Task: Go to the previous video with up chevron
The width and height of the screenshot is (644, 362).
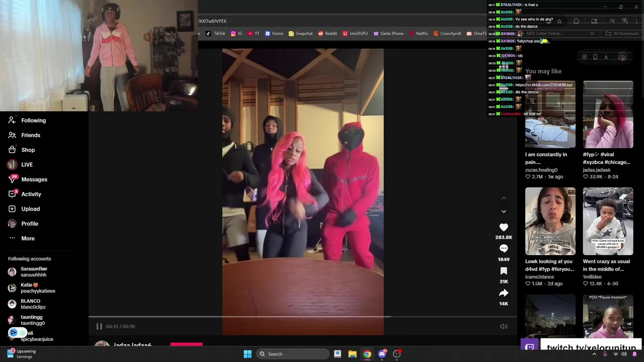Action: pyautogui.click(x=504, y=198)
